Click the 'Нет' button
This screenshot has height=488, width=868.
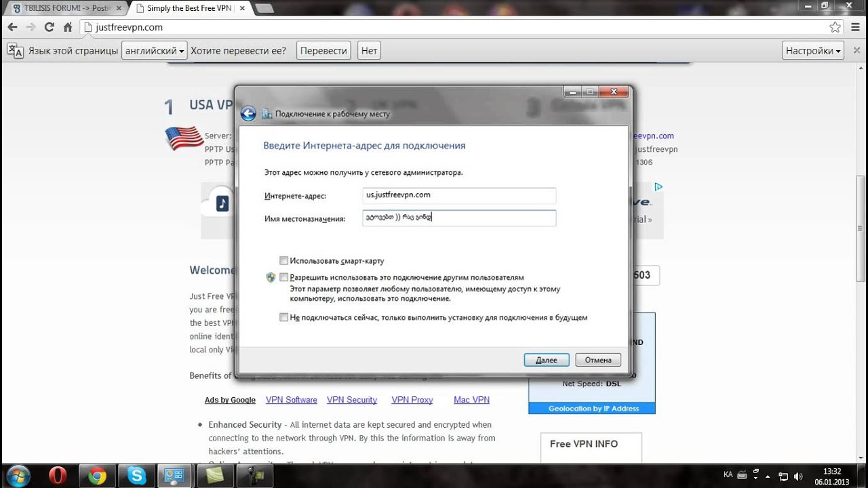[369, 51]
